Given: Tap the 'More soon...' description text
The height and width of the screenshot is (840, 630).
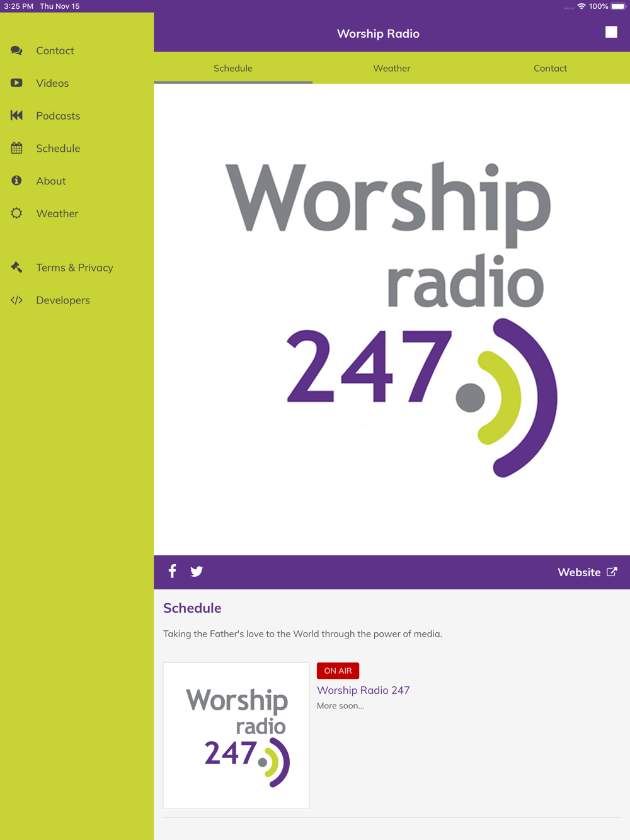Looking at the screenshot, I should 340,706.
